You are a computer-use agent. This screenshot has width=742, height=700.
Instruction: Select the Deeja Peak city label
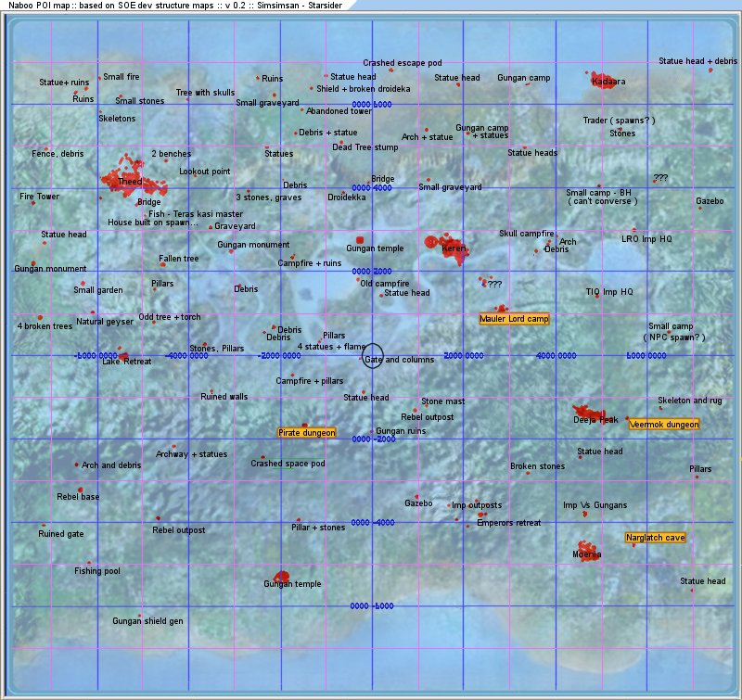click(595, 420)
